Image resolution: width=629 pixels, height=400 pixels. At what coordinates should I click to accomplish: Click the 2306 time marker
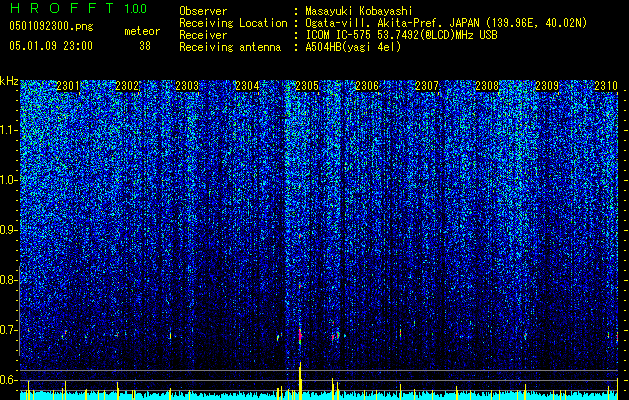367,85
